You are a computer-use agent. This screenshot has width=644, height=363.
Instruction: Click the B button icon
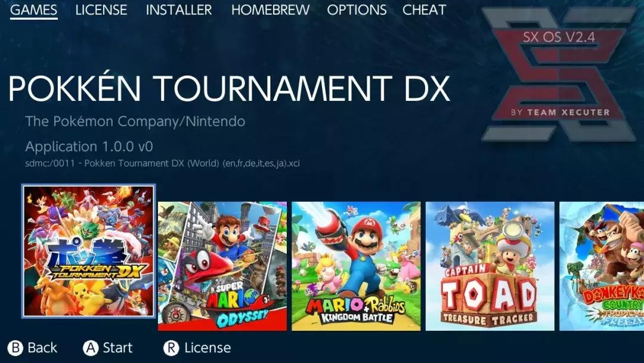[x=15, y=348]
